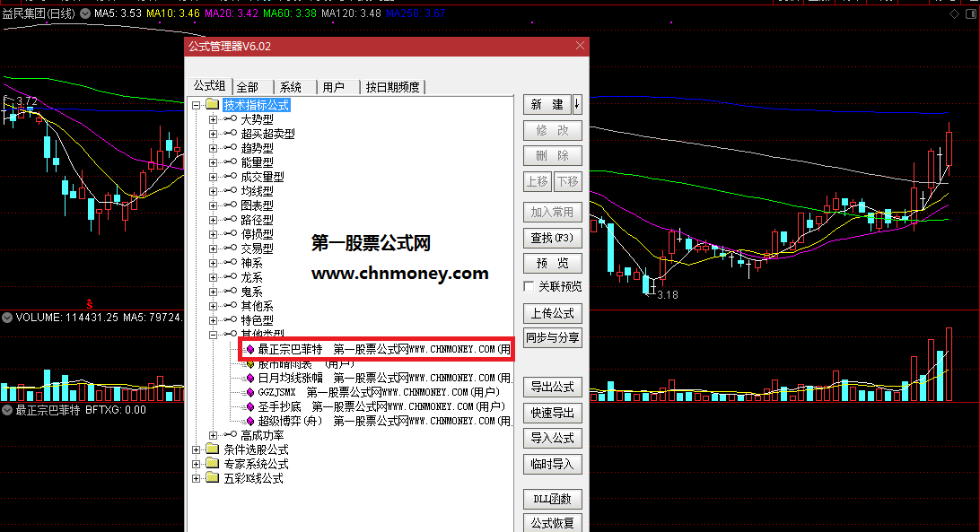Click the 图表型 category icon
Image resolution: width=980 pixels, height=532 pixels.
coord(230,205)
